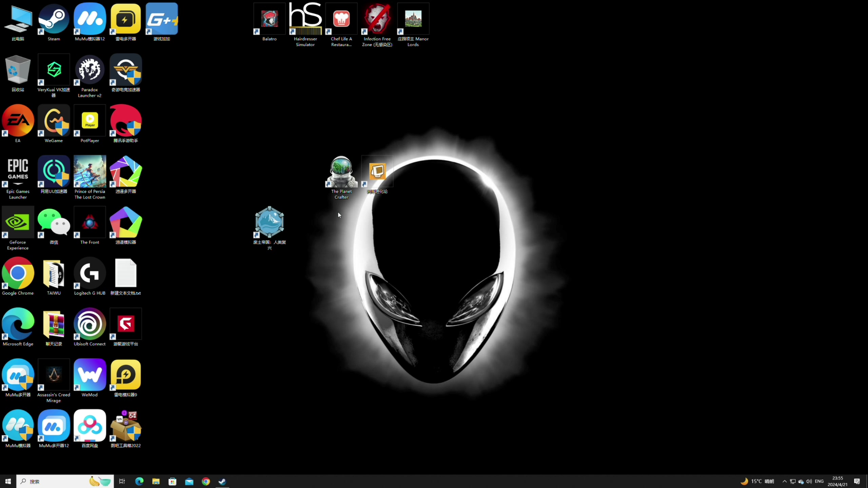The height and width of the screenshot is (488, 868).
Task: Select the Hairdresser Simulator shortcut
Action: pyautogui.click(x=305, y=24)
